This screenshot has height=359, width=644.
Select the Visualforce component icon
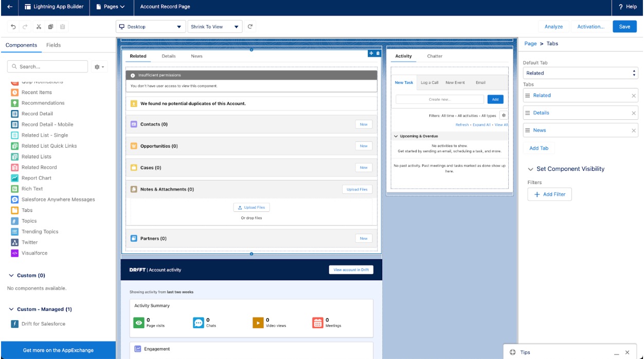pos(15,253)
